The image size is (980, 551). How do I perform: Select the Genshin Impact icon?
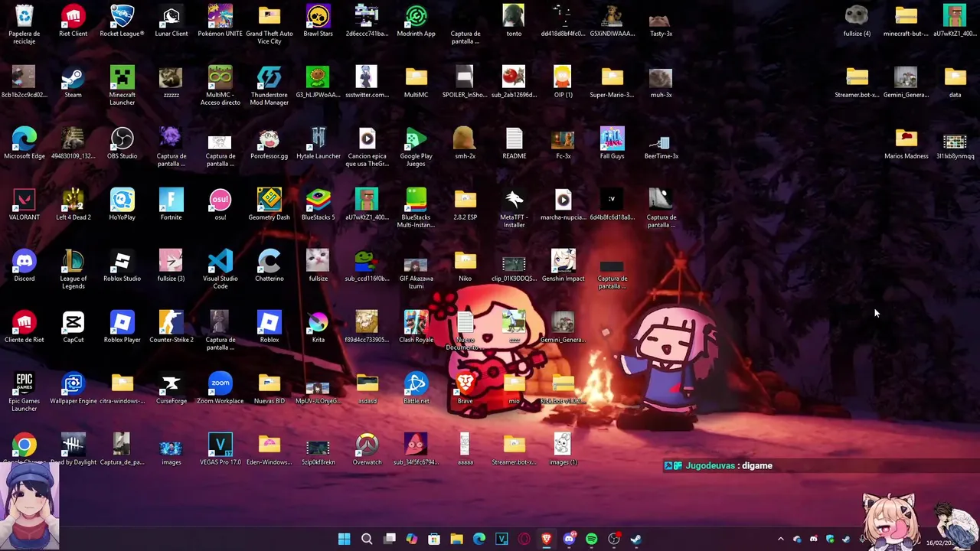pos(563,266)
